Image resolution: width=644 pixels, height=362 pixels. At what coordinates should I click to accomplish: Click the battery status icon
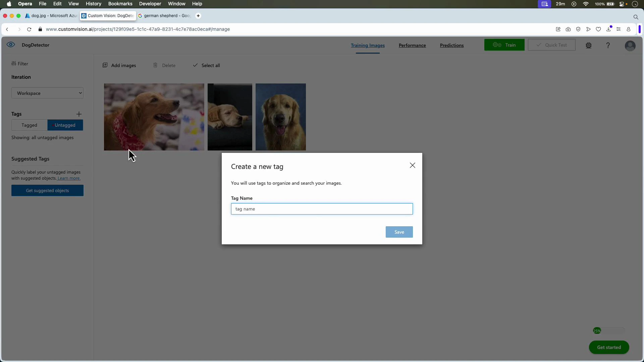(610, 4)
